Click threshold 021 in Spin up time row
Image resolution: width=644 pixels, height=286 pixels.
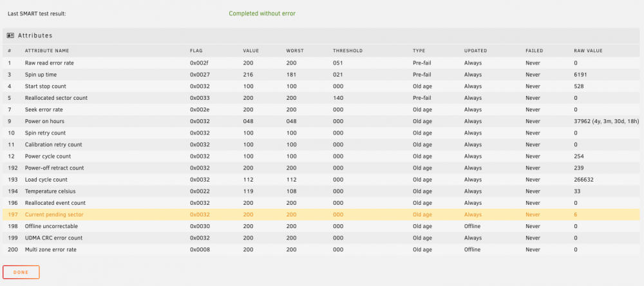[337, 75]
